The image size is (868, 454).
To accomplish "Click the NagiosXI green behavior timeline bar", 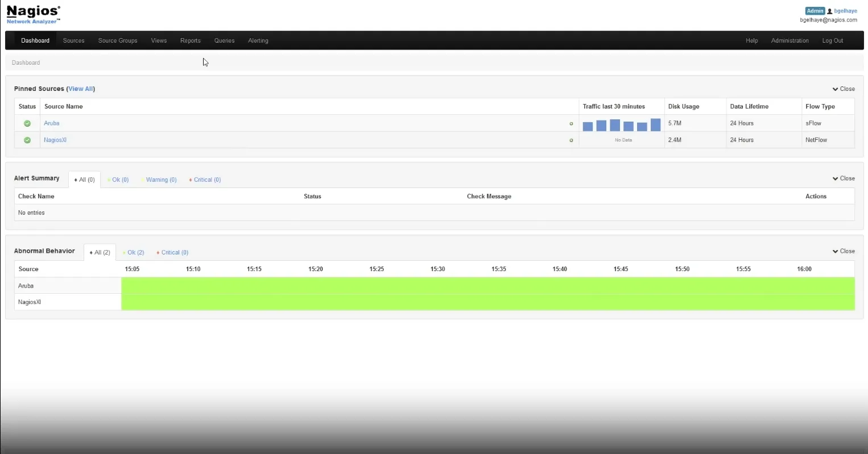I will click(x=488, y=302).
